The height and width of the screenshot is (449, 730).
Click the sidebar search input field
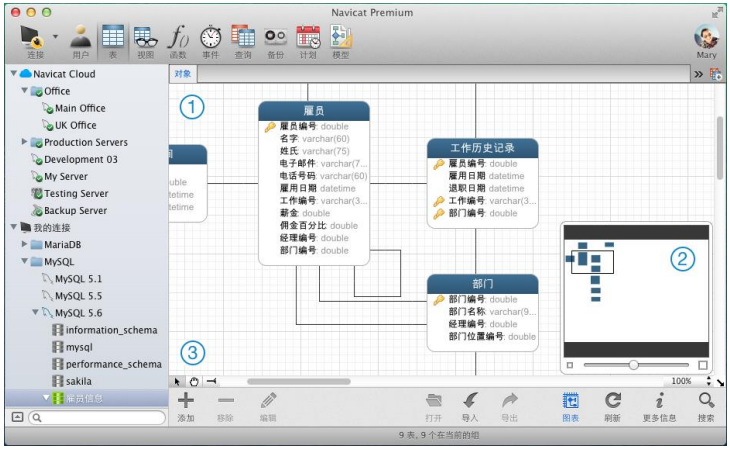click(x=97, y=418)
